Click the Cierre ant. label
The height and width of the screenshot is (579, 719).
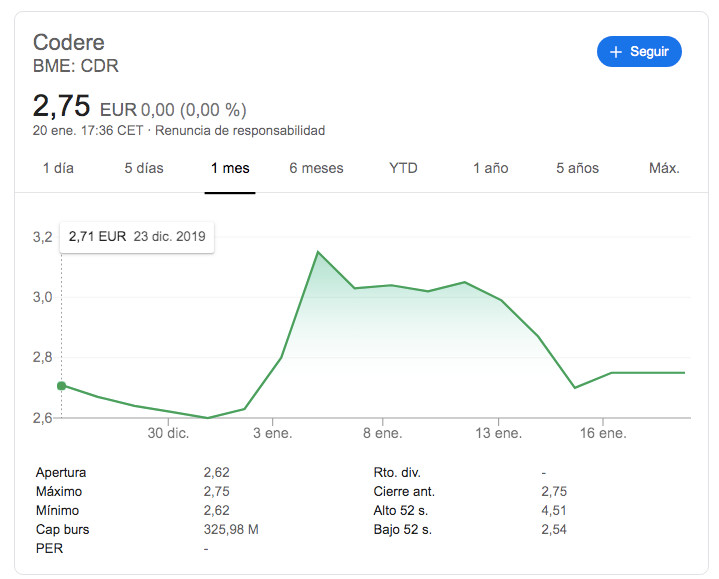[404, 491]
